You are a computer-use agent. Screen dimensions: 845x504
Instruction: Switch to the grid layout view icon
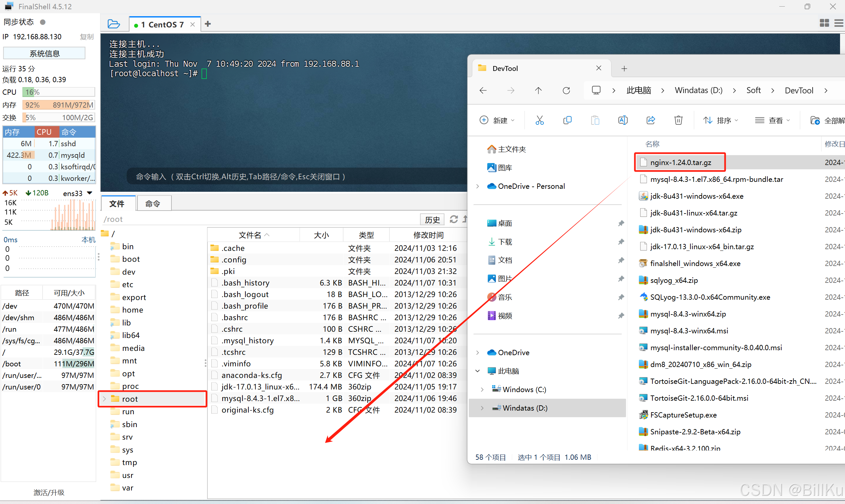click(x=824, y=23)
